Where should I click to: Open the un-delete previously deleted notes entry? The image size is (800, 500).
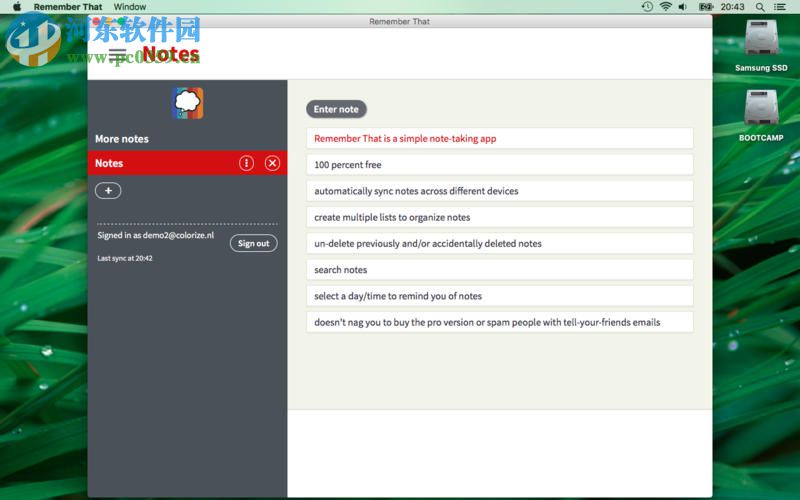(x=499, y=243)
